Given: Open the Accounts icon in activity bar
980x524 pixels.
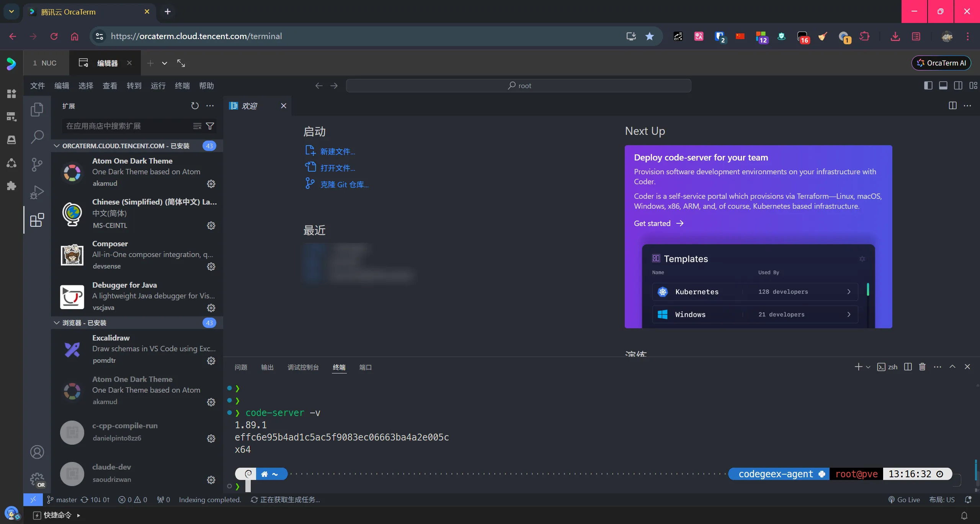Looking at the screenshot, I should point(37,452).
